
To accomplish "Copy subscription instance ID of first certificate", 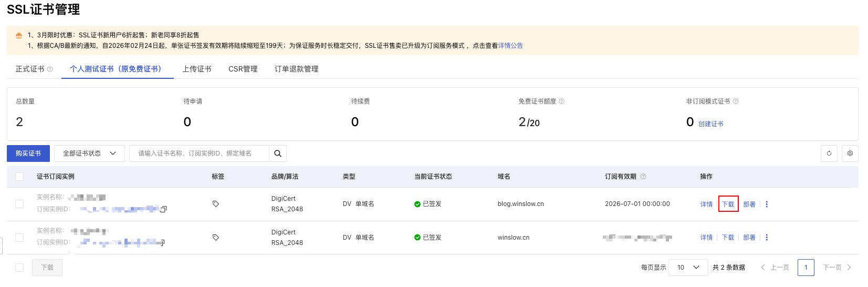I will point(163,209).
